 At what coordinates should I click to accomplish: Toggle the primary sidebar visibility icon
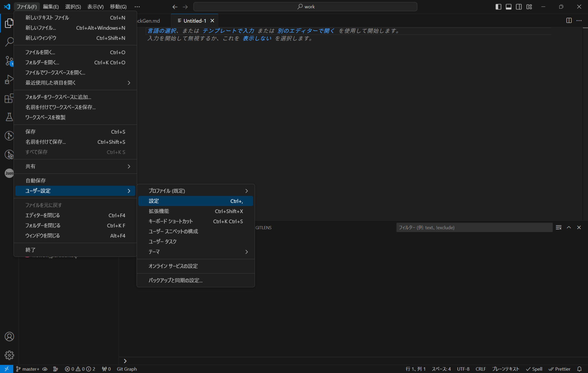click(x=498, y=7)
